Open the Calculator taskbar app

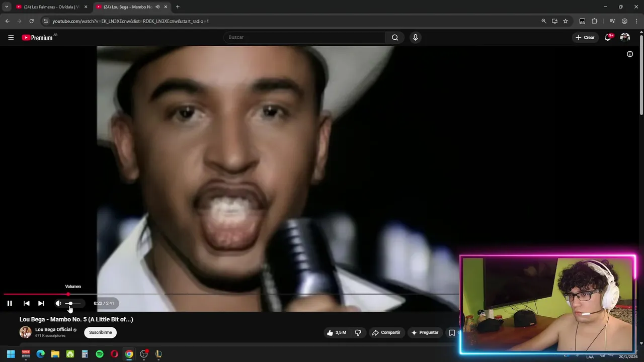[x=85, y=354]
